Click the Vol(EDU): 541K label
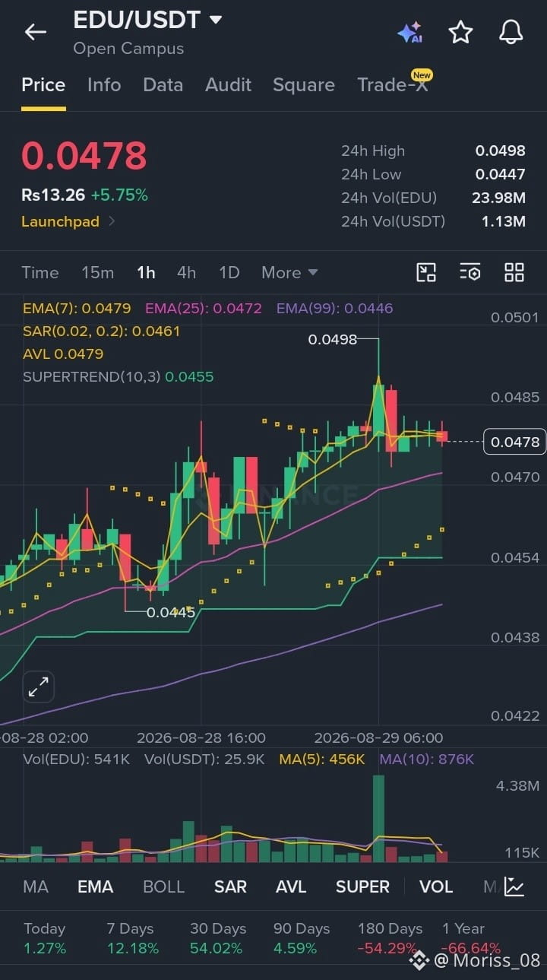 (x=76, y=760)
